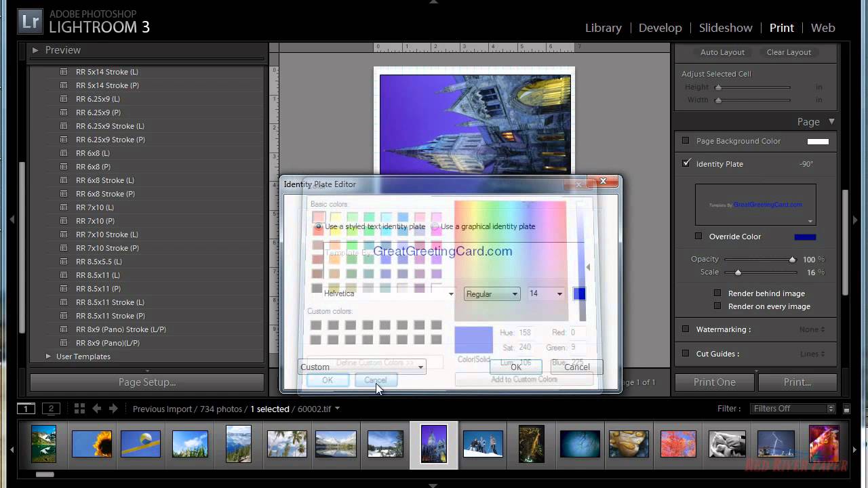
Task: Go forward with the filmstrip right arrow
Action: point(113,409)
